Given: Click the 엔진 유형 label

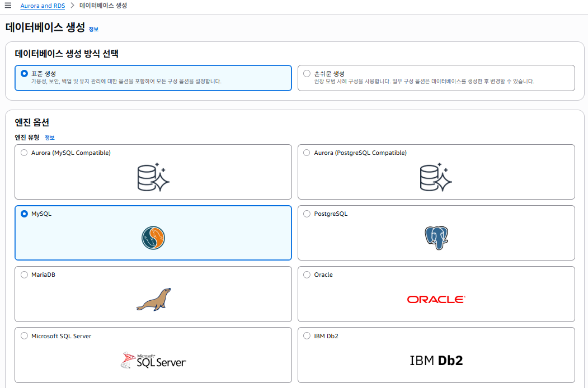Looking at the screenshot, I should 27,138.
